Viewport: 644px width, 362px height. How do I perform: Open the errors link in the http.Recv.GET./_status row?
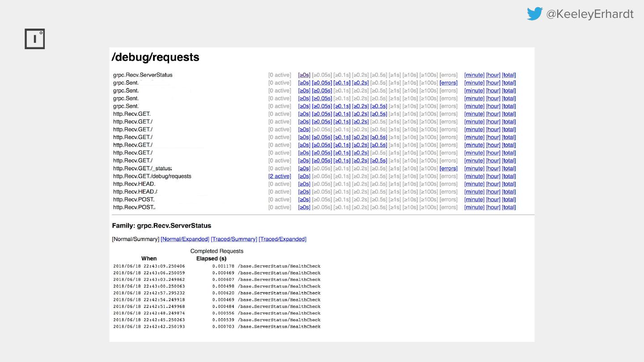[x=449, y=168]
